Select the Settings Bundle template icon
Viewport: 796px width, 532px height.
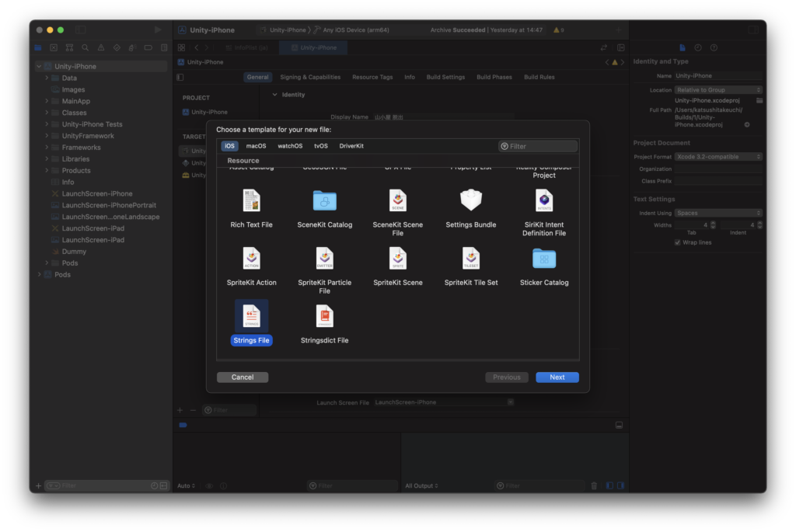click(x=470, y=200)
